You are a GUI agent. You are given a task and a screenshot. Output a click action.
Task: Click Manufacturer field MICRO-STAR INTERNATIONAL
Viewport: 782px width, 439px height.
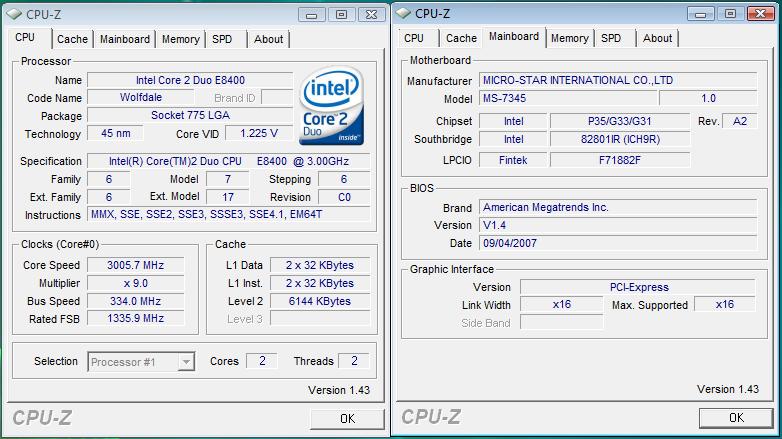click(x=618, y=80)
